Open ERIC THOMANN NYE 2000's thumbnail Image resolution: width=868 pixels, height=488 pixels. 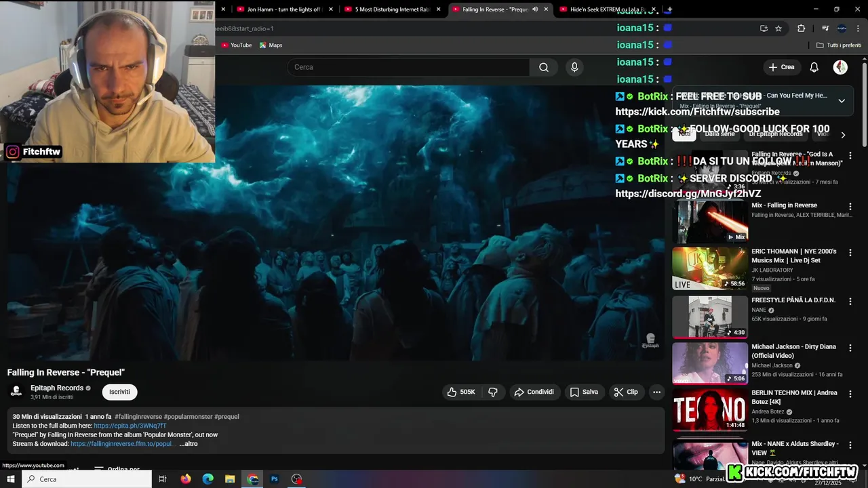(710, 268)
